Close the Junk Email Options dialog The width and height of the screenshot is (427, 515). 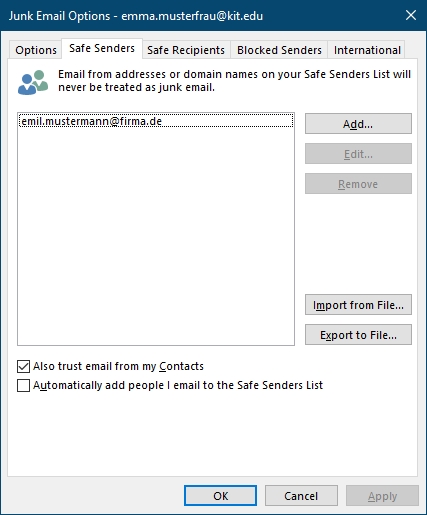(411, 15)
